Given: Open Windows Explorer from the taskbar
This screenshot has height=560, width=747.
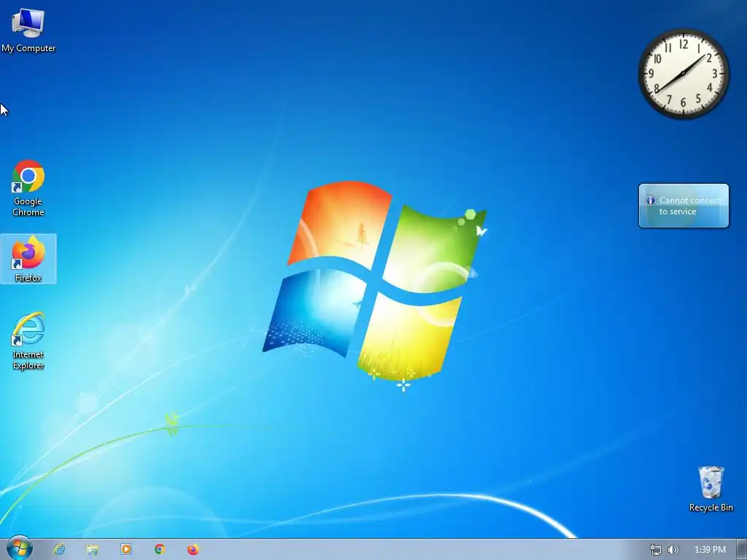Looking at the screenshot, I should pyautogui.click(x=93, y=550).
